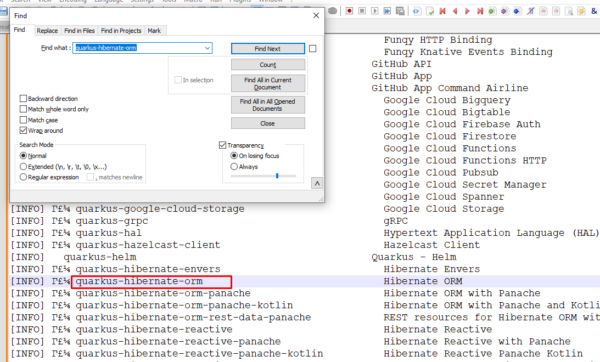Toggle the Transparency checkbox

(x=223, y=145)
